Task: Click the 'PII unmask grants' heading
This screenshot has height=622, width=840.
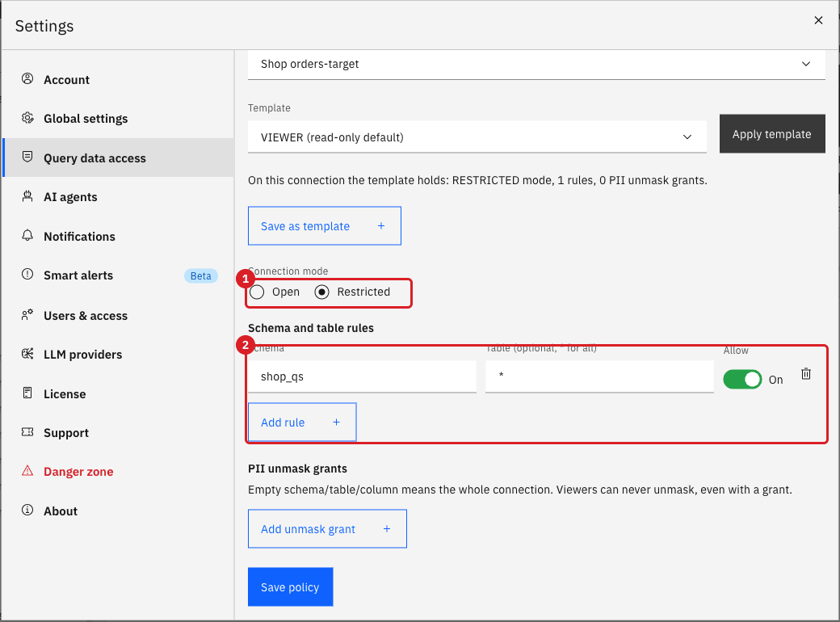Action: click(297, 469)
